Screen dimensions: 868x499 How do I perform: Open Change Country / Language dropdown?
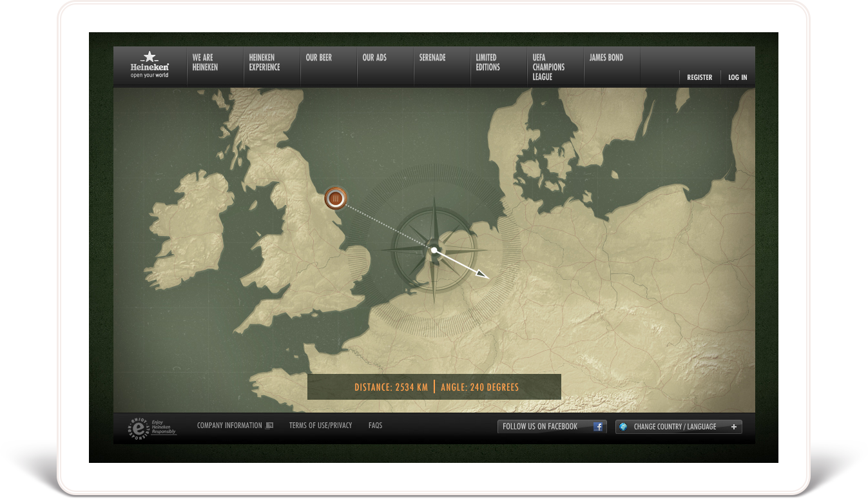click(x=679, y=427)
